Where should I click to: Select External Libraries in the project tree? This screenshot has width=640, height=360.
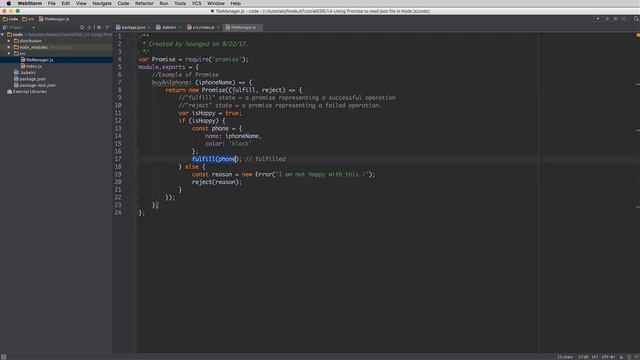[x=27, y=92]
